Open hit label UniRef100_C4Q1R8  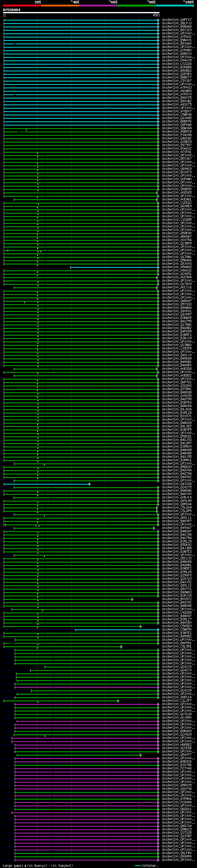coord(177,612)
